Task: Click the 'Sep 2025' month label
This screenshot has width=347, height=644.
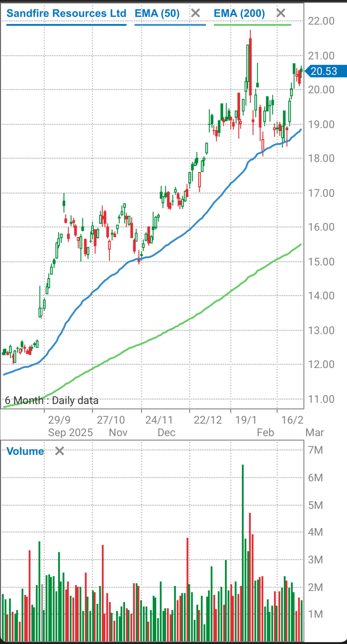Action: 70,432
